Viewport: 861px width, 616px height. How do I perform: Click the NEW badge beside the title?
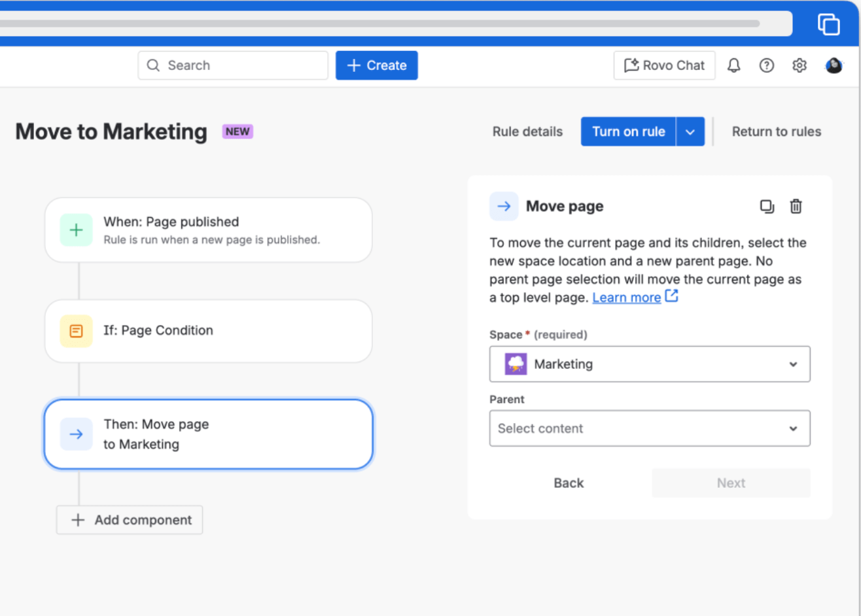tap(237, 131)
